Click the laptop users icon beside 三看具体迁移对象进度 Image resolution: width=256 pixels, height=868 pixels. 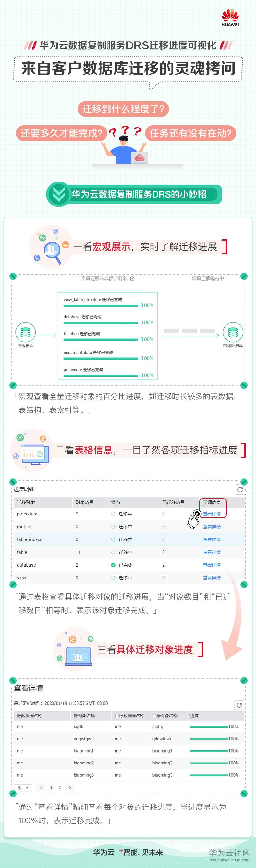coord(78,656)
